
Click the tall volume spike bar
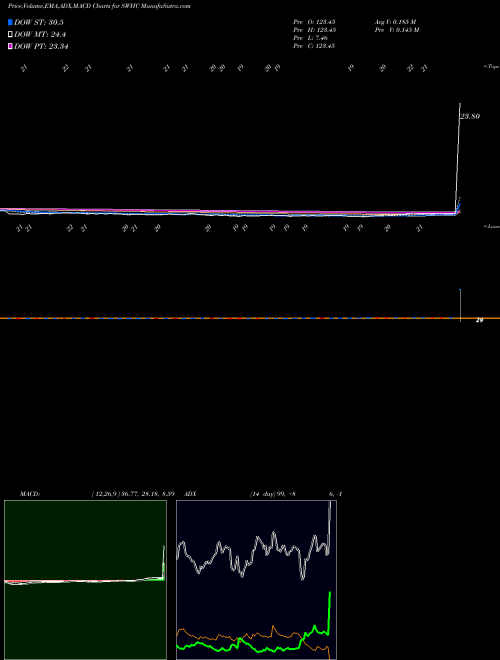(460, 305)
